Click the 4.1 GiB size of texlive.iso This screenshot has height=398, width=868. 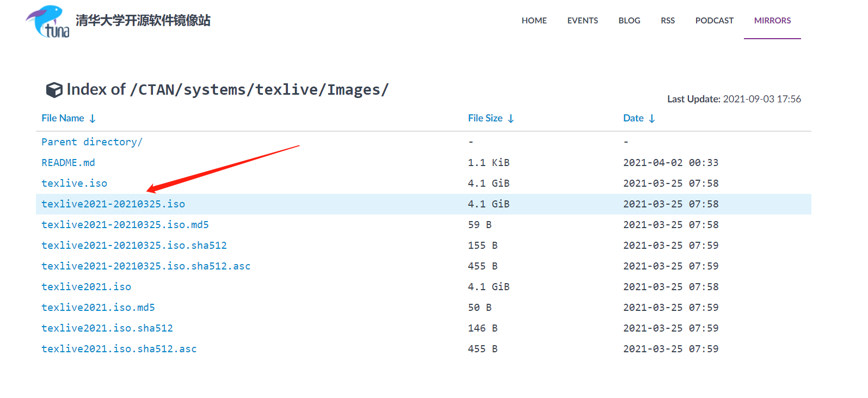coord(489,183)
